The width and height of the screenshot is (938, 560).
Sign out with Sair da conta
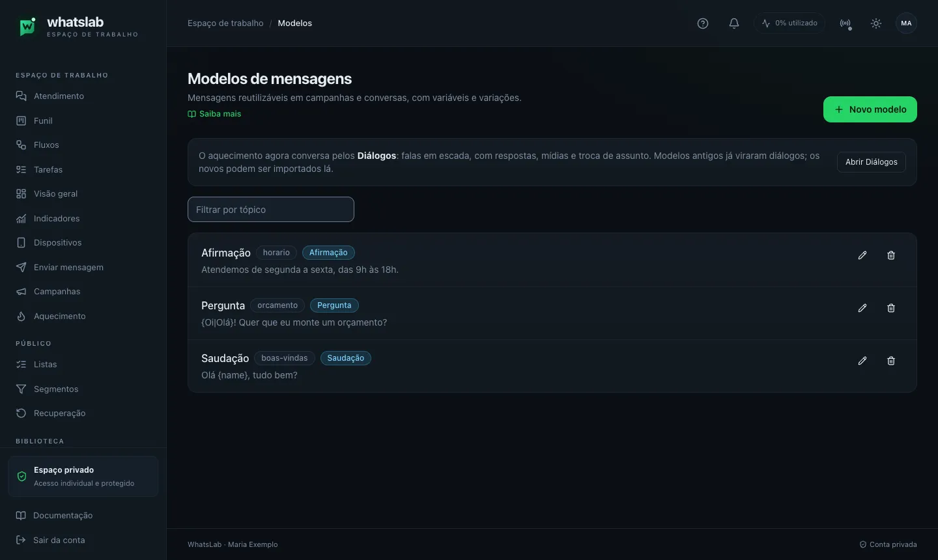tap(83, 540)
